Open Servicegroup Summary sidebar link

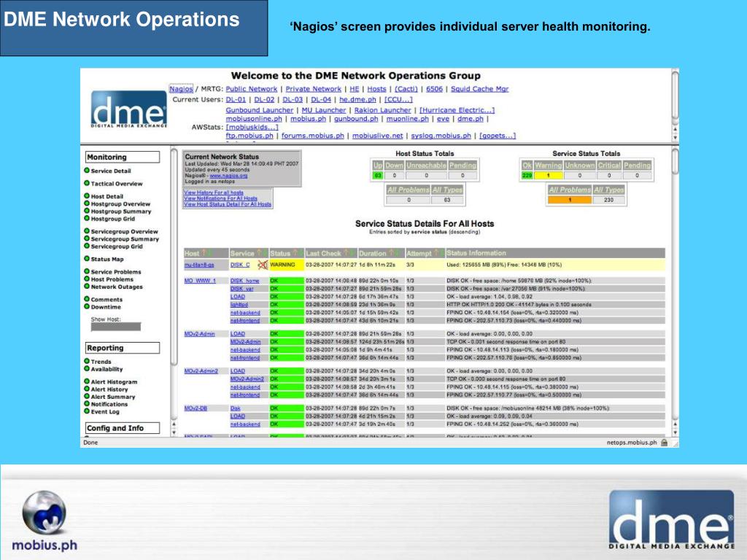[x=125, y=239]
